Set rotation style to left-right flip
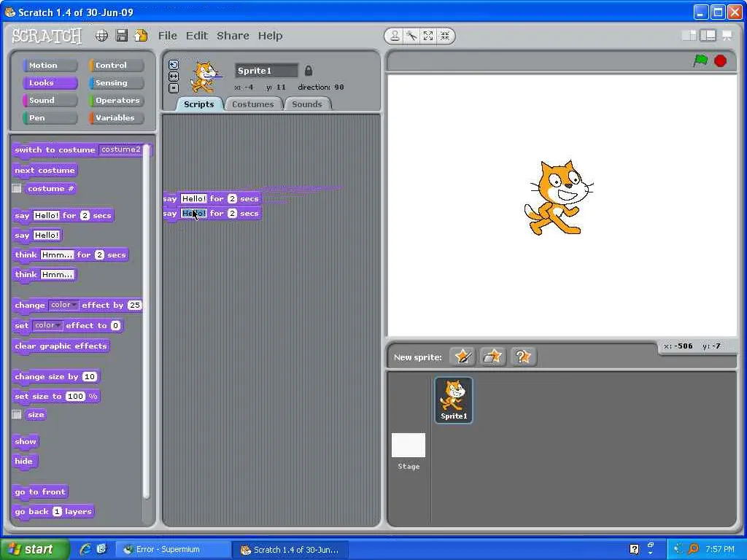Viewport: 747px width, 560px height. [x=174, y=76]
